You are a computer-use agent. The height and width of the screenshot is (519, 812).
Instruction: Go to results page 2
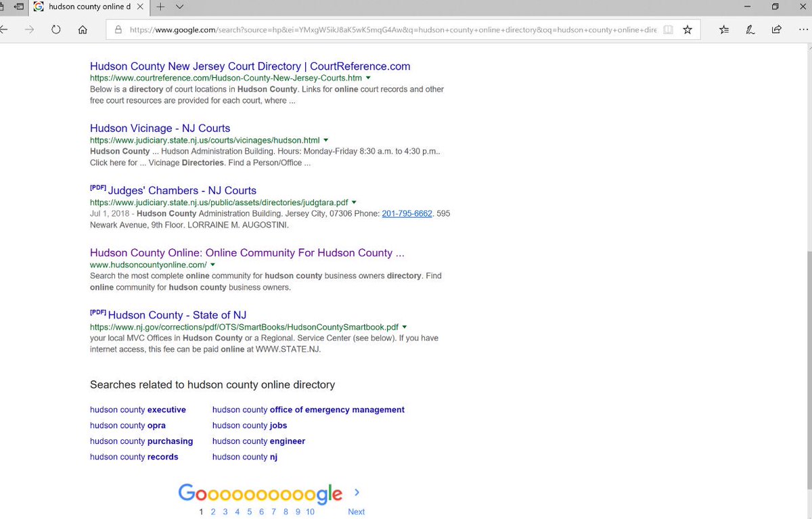click(213, 512)
